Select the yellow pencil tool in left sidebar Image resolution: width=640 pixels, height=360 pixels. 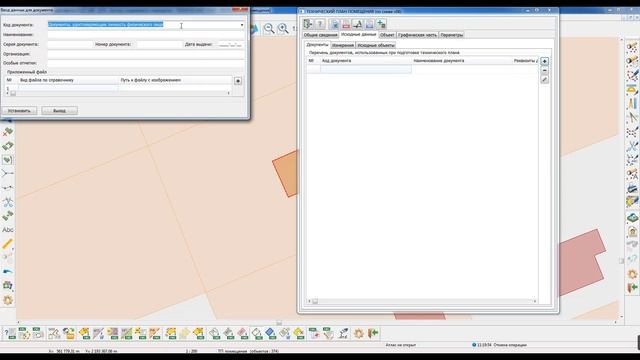coord(8,244)
